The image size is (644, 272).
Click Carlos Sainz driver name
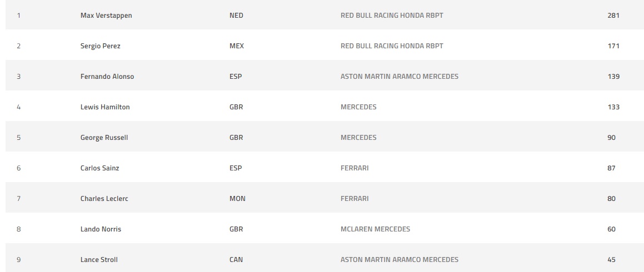99,168
